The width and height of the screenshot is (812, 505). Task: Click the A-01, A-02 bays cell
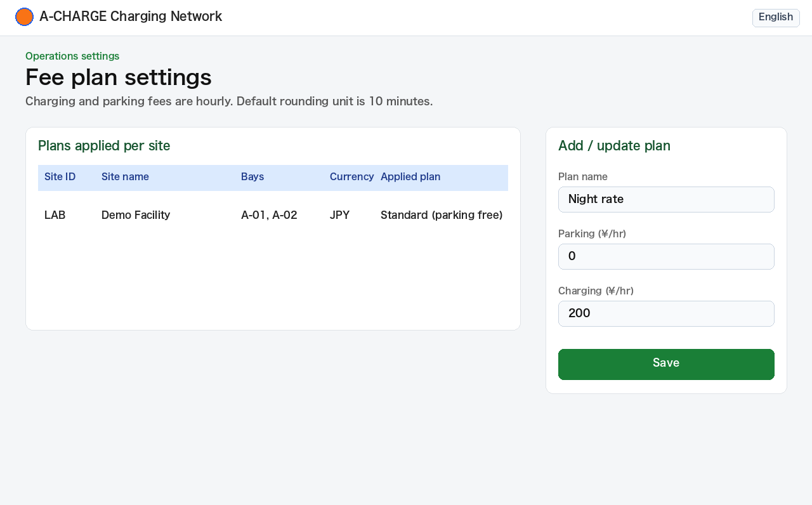(269, 215)
